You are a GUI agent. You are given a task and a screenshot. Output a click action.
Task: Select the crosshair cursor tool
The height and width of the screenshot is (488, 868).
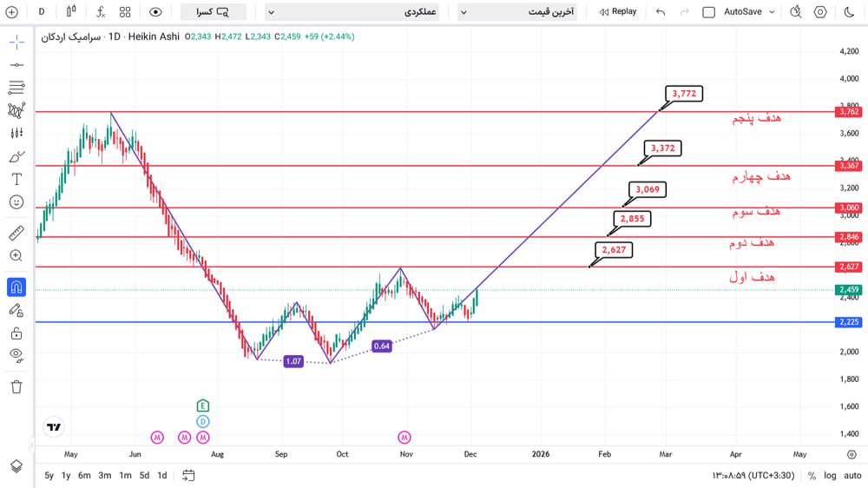tap(16, 42)
